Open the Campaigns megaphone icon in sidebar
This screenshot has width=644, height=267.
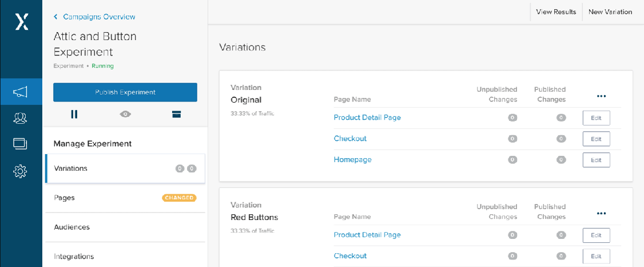pyautogui.click(x=21, y=92)
